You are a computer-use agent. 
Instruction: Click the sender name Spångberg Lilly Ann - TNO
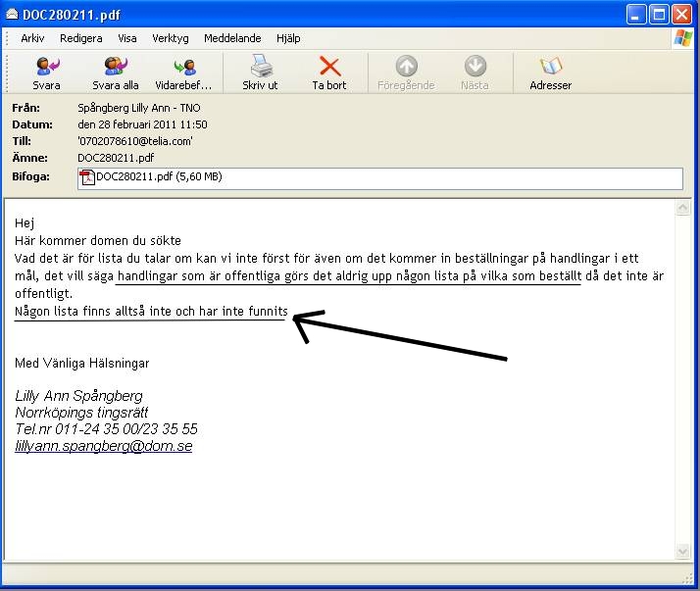[x=139, y=108]
